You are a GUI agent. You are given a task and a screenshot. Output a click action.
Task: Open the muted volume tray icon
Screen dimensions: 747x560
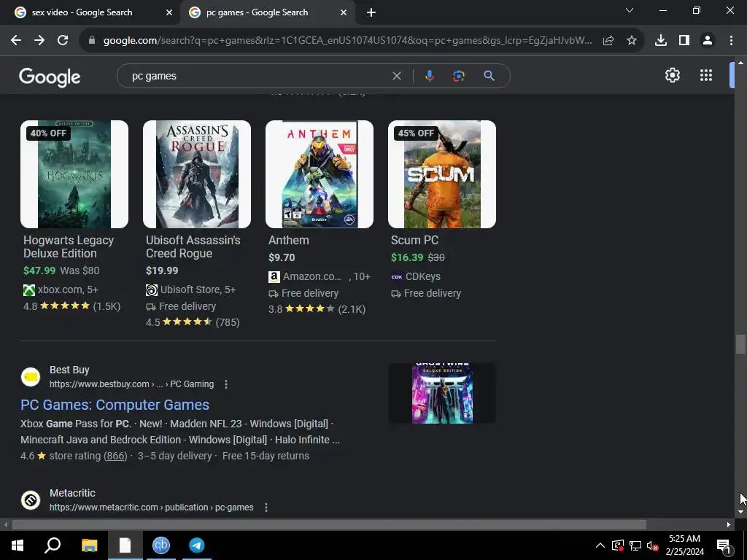click(653, 545)
